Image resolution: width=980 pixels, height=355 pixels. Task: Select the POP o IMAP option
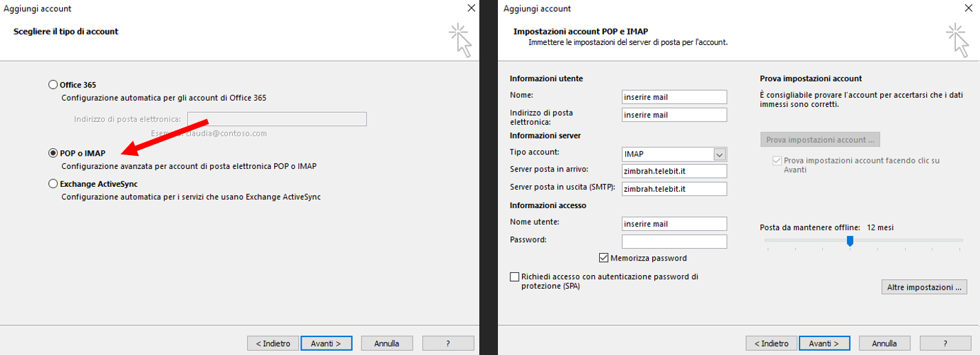point(53,153)
